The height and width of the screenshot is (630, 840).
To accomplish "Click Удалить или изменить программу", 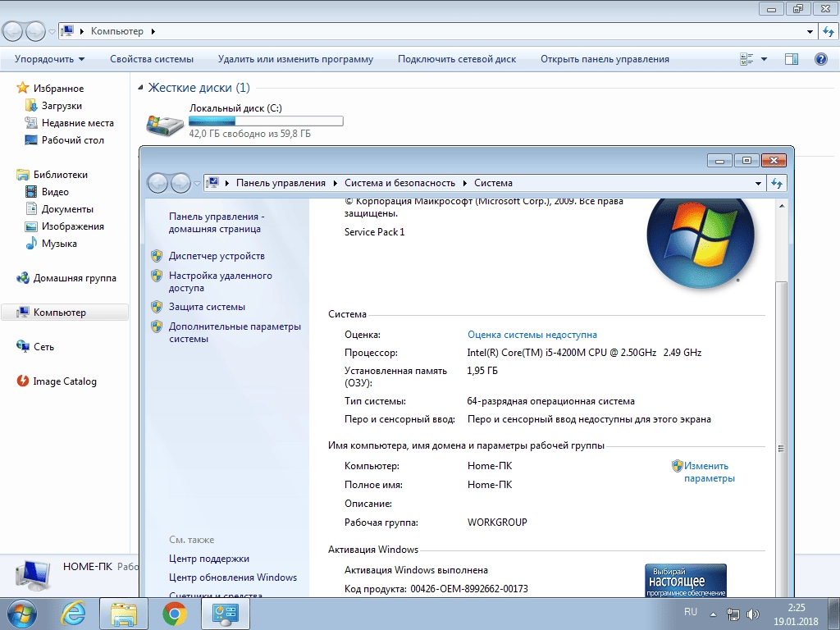I will pyautogui.click(x=295, y=59).
